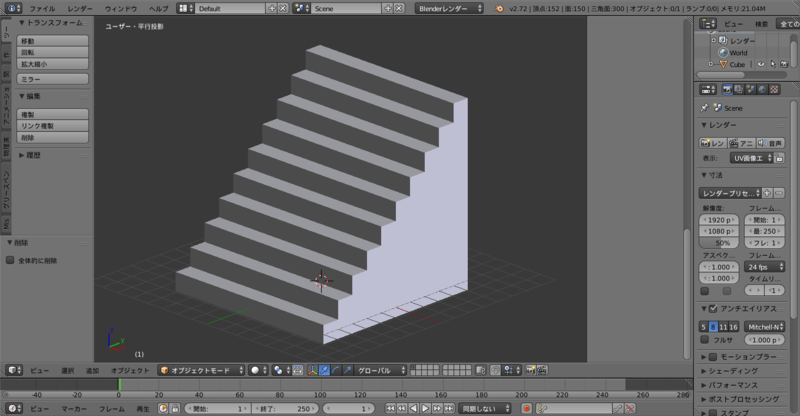Open viewport shading sphere selector
Viewport: 800px width, 416px height.
[259, 370]
